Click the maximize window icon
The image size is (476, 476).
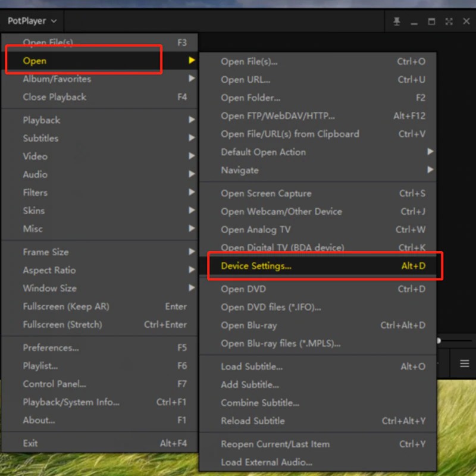432,21
